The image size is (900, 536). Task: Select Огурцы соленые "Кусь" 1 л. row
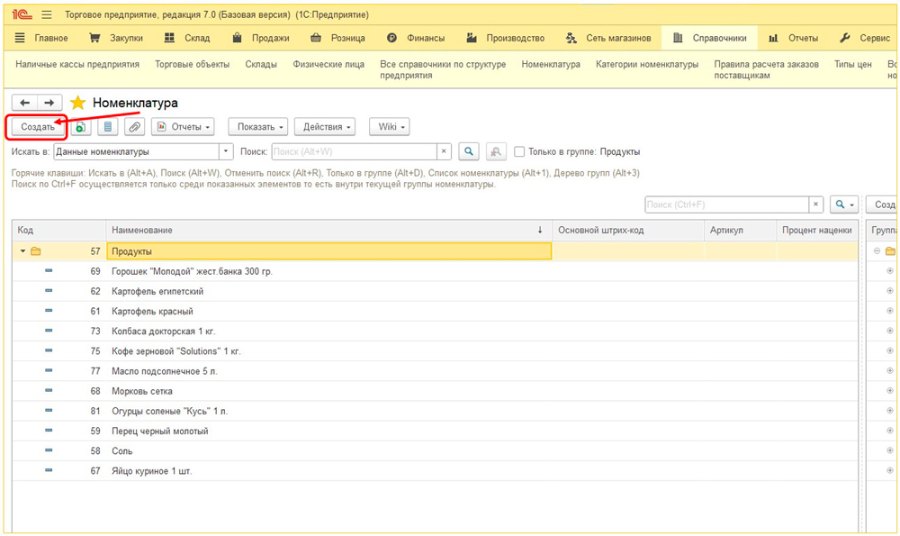pyautogui.click(x=435, y=411)
